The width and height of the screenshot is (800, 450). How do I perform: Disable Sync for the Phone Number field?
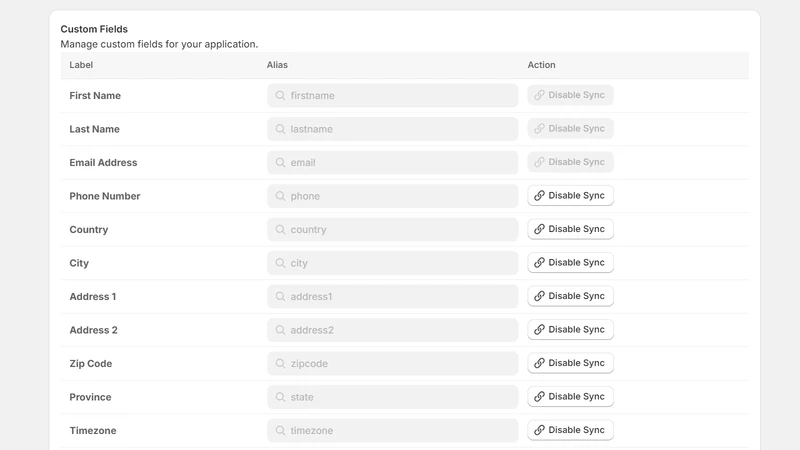[x=570, y=195]
